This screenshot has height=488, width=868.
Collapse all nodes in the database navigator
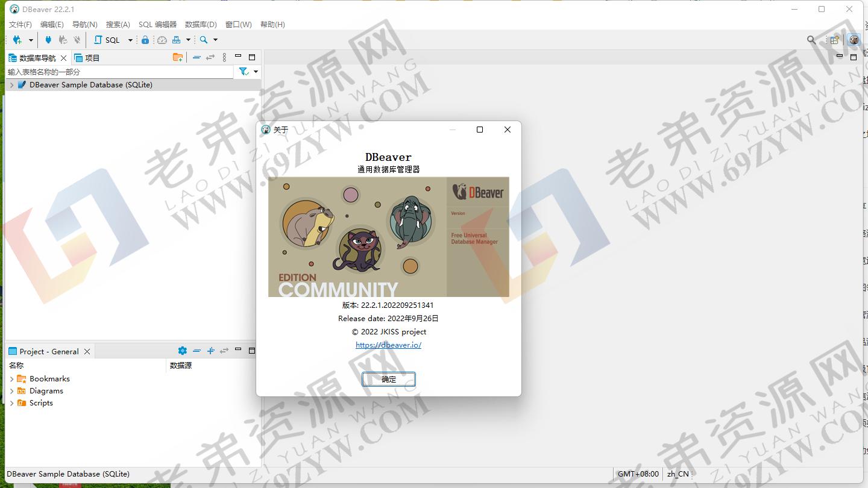pos(197,58)
